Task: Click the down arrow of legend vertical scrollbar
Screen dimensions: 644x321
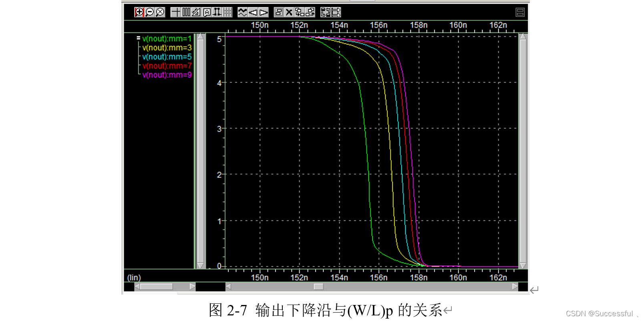Action: [x=201, y=265]
